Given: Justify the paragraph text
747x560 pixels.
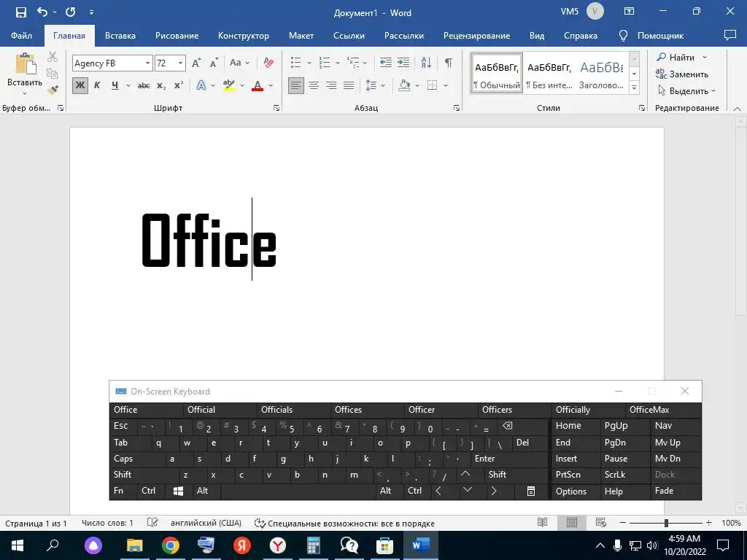Looking at the screenshot, I should click(349, 85).
